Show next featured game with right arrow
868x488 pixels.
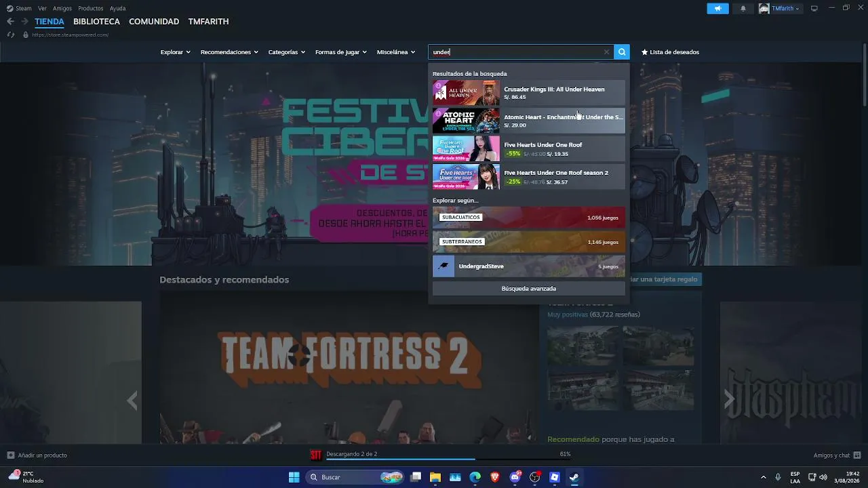pyautogui.click(x=729, y=401)
